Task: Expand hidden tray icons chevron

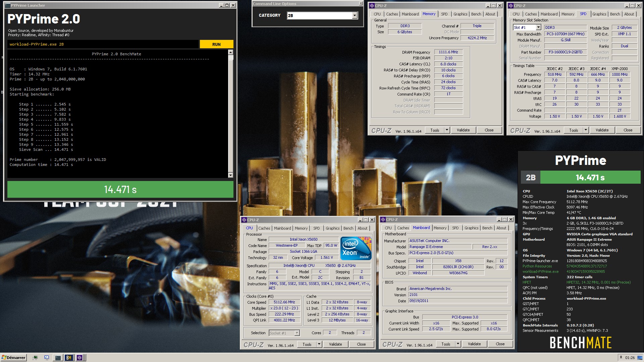Action: pyautogui.click(x=621, y=358)
